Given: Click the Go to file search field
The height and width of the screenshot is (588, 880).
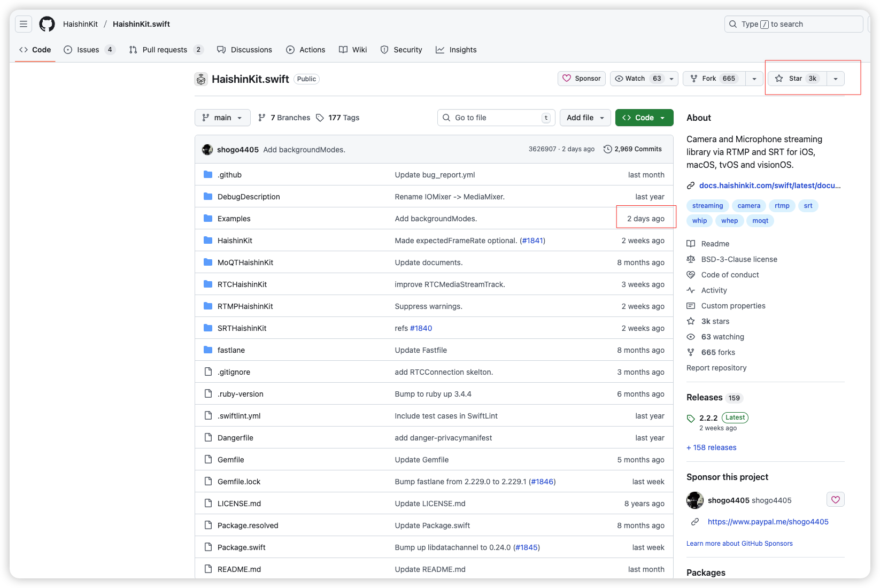Looking at the screenshot, I should point(496,118).
